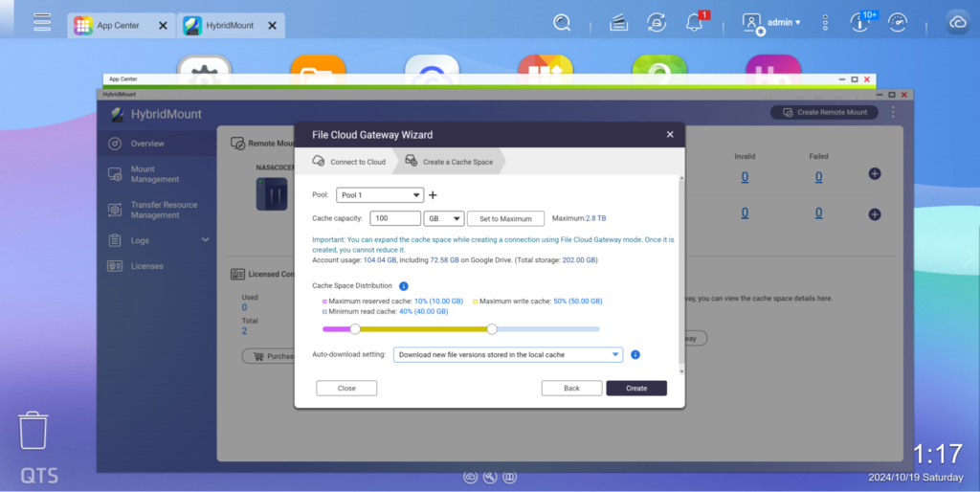Click the Create button in wizard
Screen dimensions: 980x492
tap(636, 389)
